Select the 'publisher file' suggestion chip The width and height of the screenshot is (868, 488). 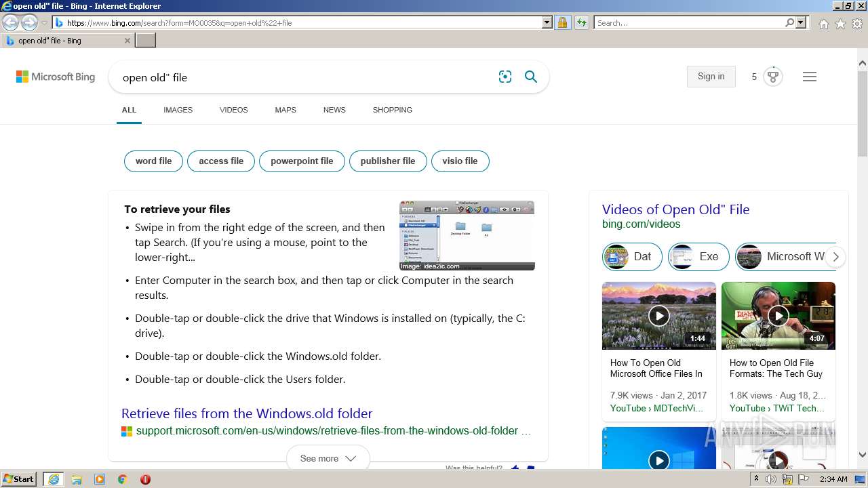point(388,161)
